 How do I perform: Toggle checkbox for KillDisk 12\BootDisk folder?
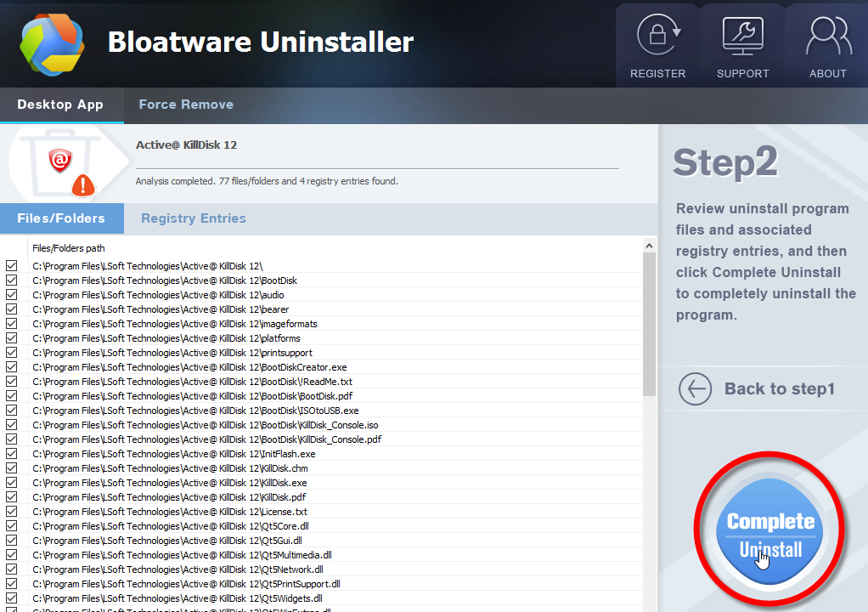point(11,280)
